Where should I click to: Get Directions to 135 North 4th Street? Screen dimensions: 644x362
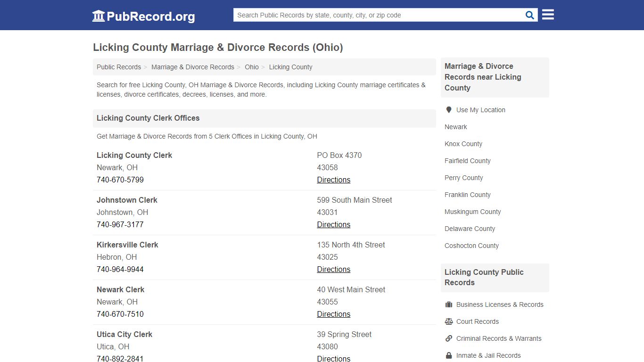(334, 269)
